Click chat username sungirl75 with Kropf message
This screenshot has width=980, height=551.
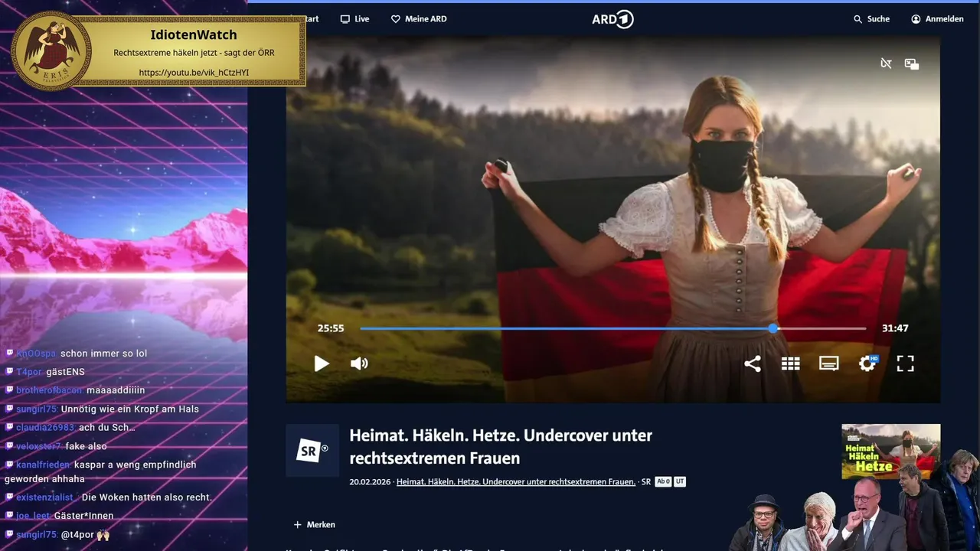[36, 409]
